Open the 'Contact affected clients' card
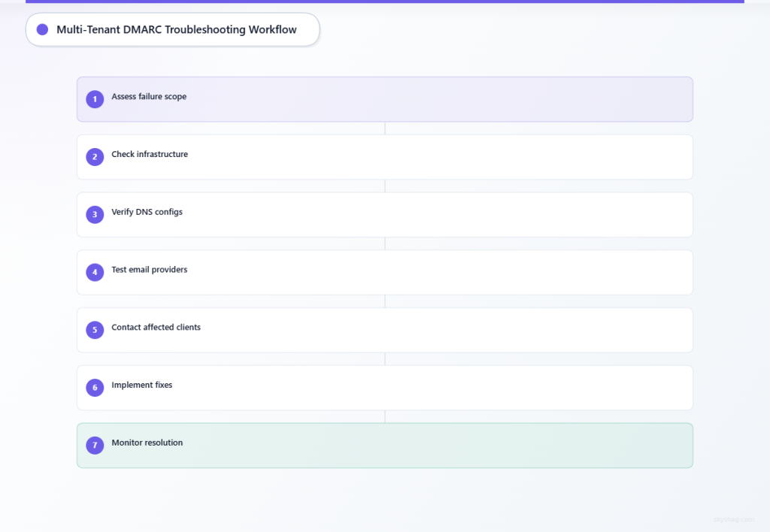 [x=385, y=329]
